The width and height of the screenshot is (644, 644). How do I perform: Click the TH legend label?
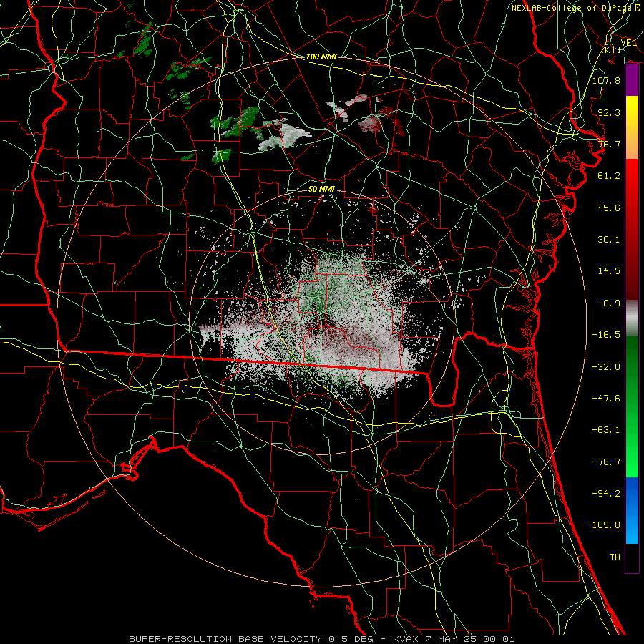[615, 557]
